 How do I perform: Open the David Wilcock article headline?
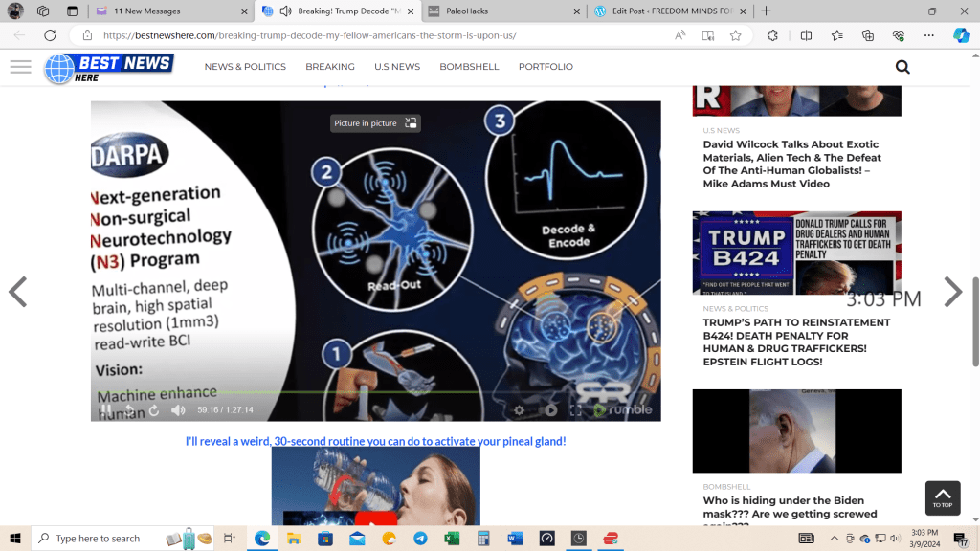[x=791, y=165]
